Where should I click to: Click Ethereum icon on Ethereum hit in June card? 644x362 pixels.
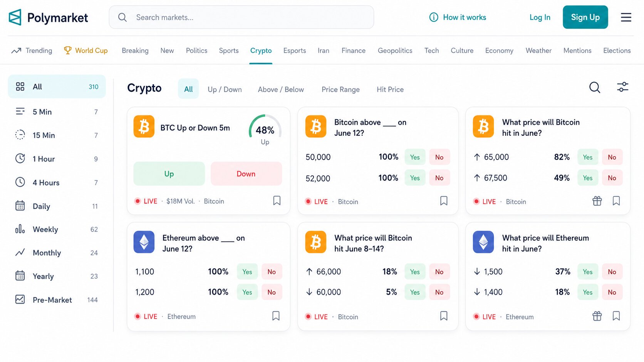[483, 242]
